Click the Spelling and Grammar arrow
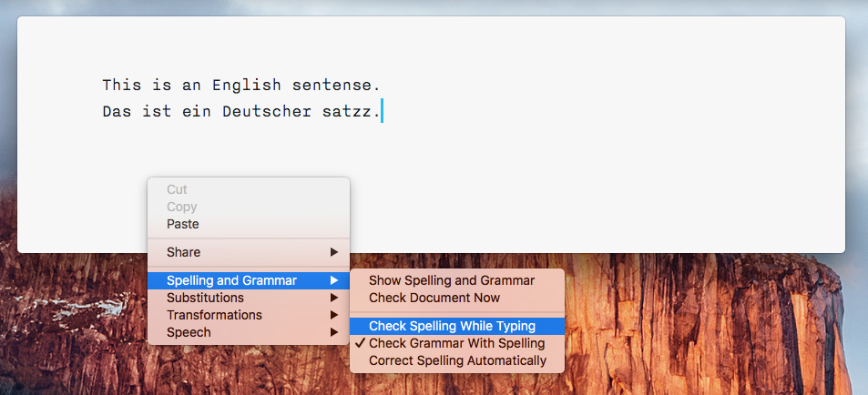The height and width of the screenshot is (395, 868). [x=333, y=280]
